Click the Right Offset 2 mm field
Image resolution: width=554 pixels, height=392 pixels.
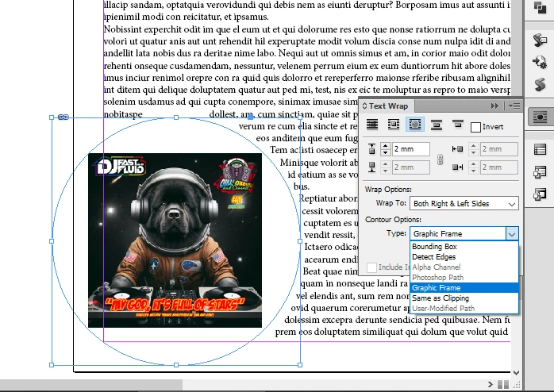(499, 167)
